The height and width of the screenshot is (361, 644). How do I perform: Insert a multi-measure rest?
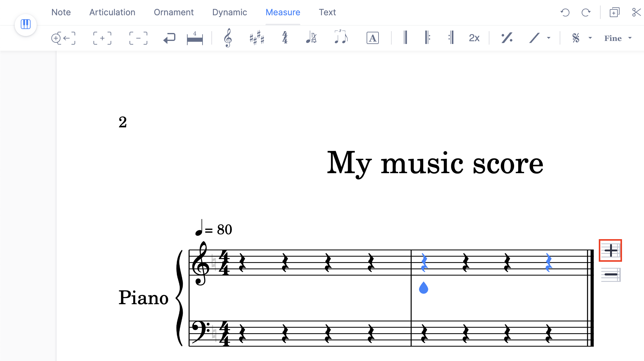pos(195,38)
